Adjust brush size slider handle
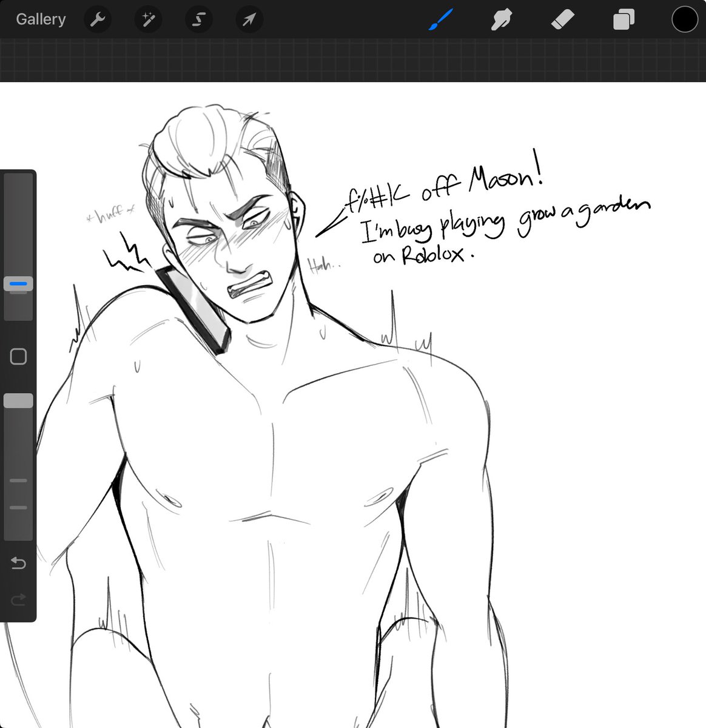Viewport: 706px width, 728px height. [18, 283]
